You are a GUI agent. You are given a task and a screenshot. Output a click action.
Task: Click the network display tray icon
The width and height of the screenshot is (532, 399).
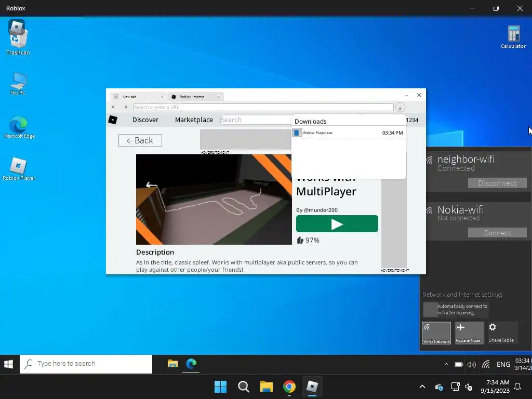455,387
